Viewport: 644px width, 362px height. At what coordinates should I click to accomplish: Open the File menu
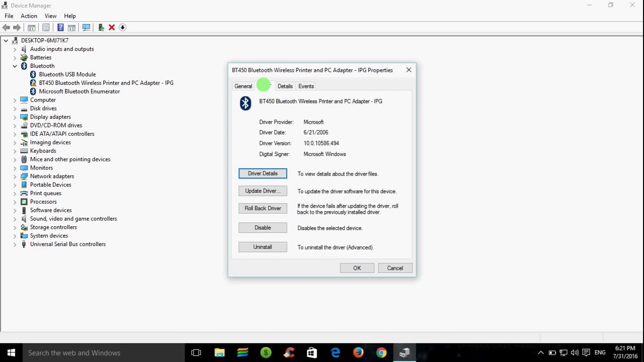click(x=9, y=16)
